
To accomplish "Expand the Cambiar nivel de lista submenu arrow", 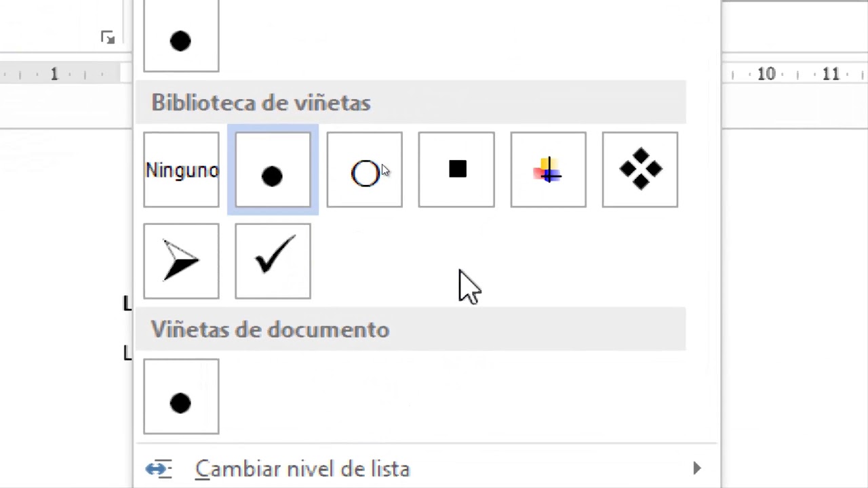I will 697,468.
